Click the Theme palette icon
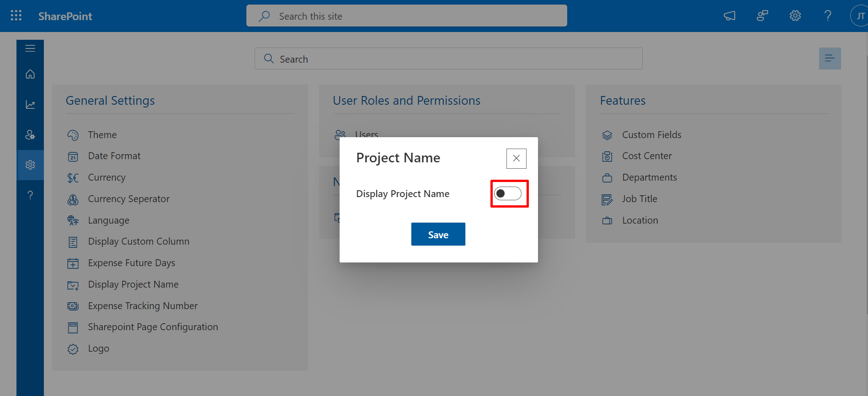Image resolution: width=868 pixels, height=396 pixels. point(73,135)
